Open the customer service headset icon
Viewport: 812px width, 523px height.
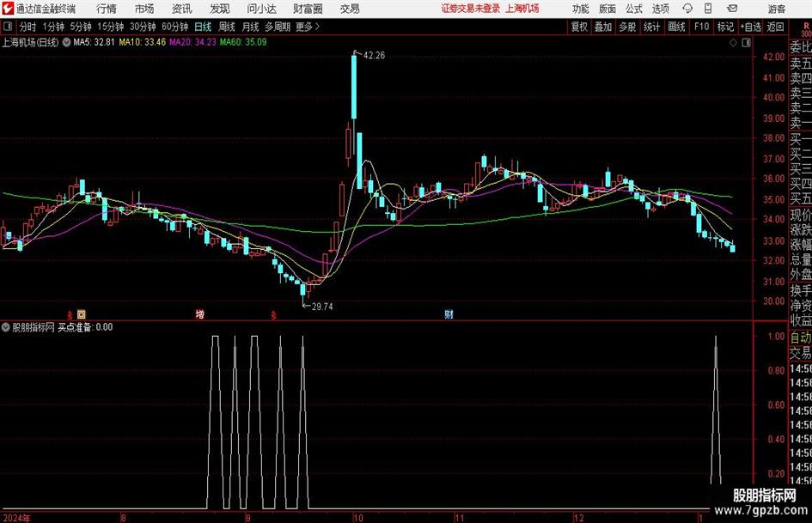[687, 9]
